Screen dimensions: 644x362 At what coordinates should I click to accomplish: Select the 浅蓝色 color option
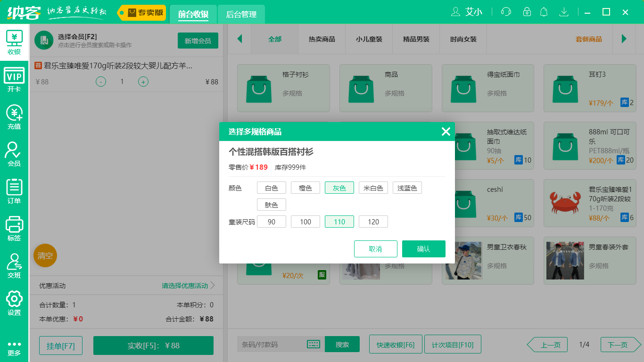[407, 187]
